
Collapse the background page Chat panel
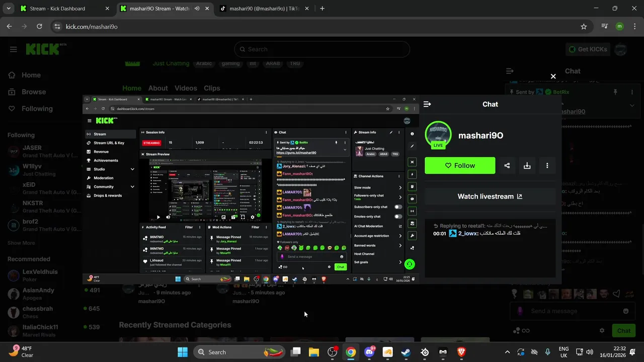click(510, 71)
